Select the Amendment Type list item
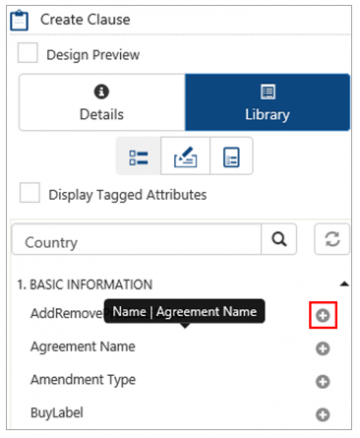This screenshot has width=360, height=438. tap(83, 380)
